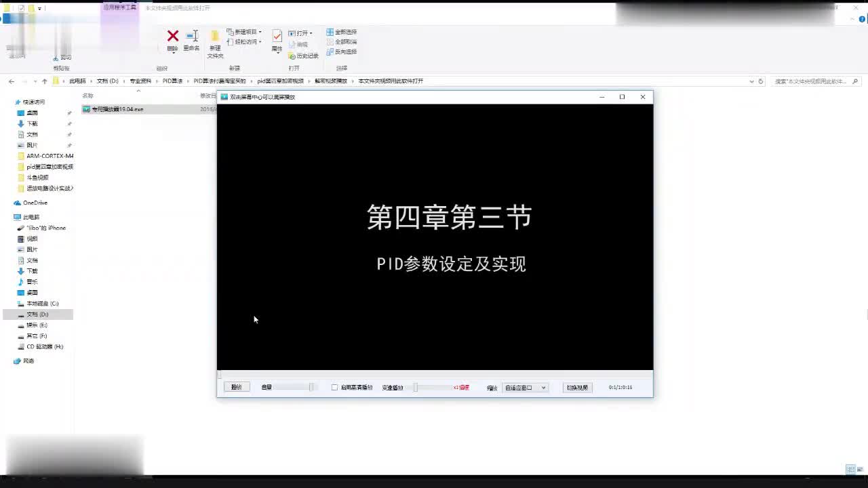Image resolution: width=868 pixels, height=488 pixels.
Task: Open the 应用程序工具 ribbon tab
Action: 119,7
